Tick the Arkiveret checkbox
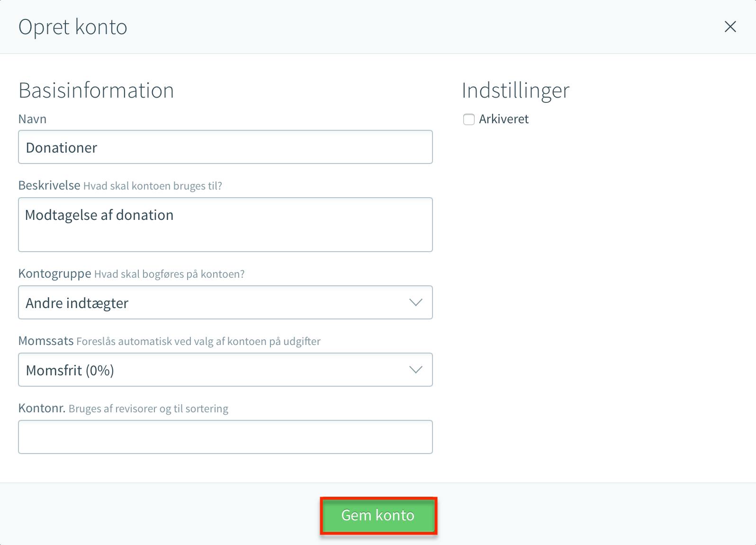This screenshot has width=756, height=545. [x=469, y=119]
